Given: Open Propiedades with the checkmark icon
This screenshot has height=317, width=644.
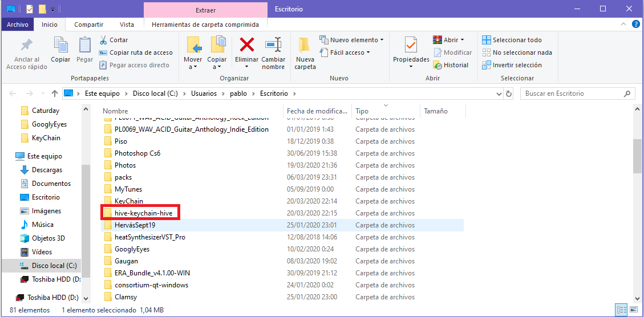Looking at the screenshot, I should click(x=411, y=45).
